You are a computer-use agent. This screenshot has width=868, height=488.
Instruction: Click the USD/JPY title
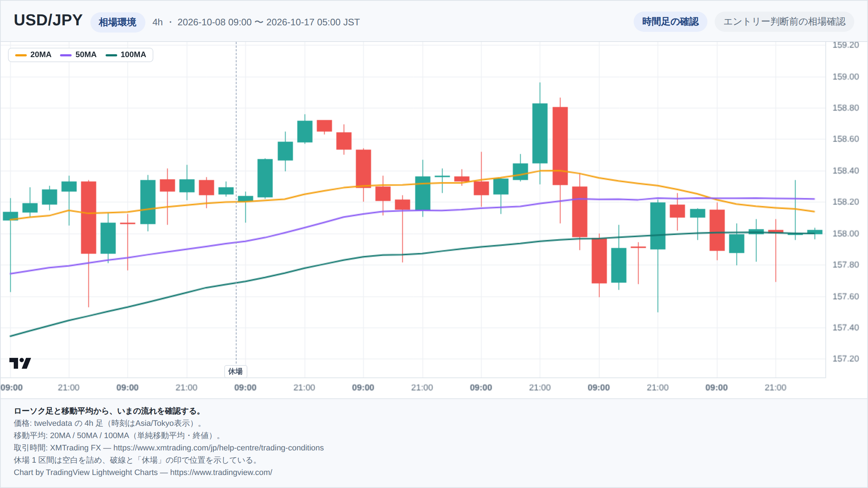48,20
